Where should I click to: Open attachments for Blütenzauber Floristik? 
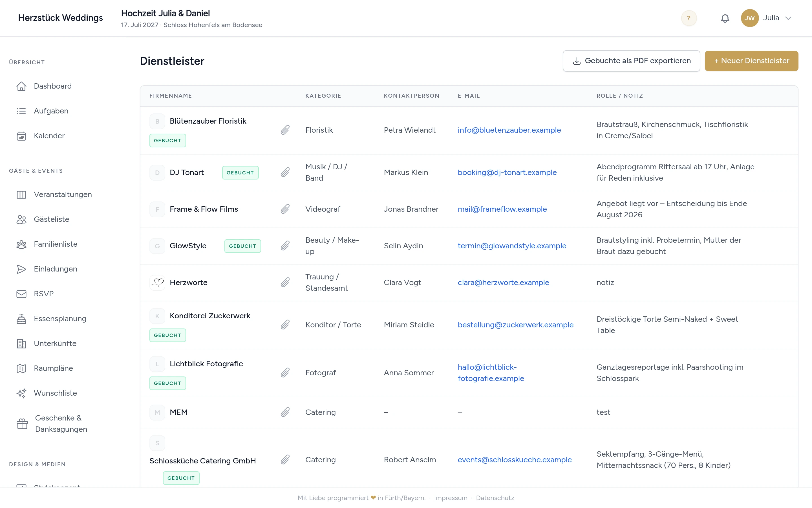pos(285,130)
